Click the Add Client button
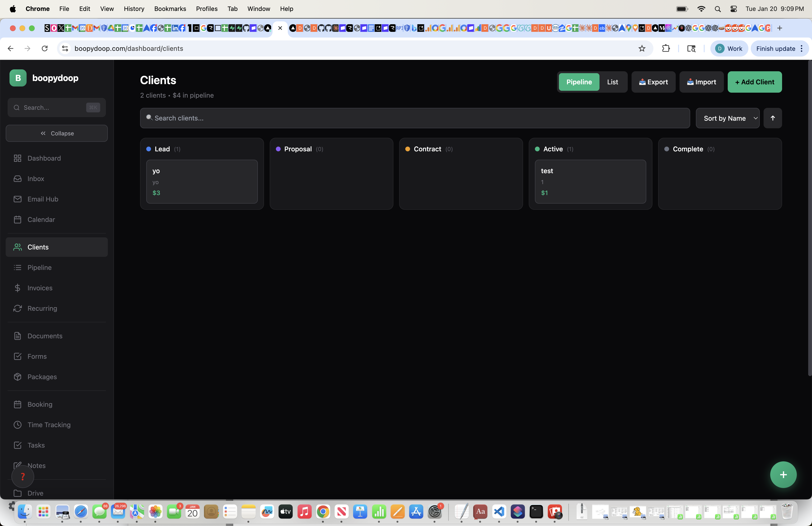 tap(754, 82)
